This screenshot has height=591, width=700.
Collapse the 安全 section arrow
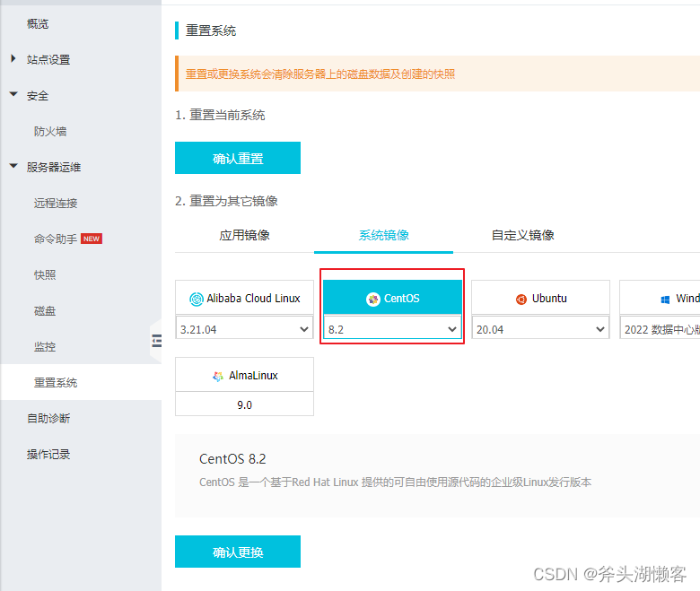(x=13, y=94)
